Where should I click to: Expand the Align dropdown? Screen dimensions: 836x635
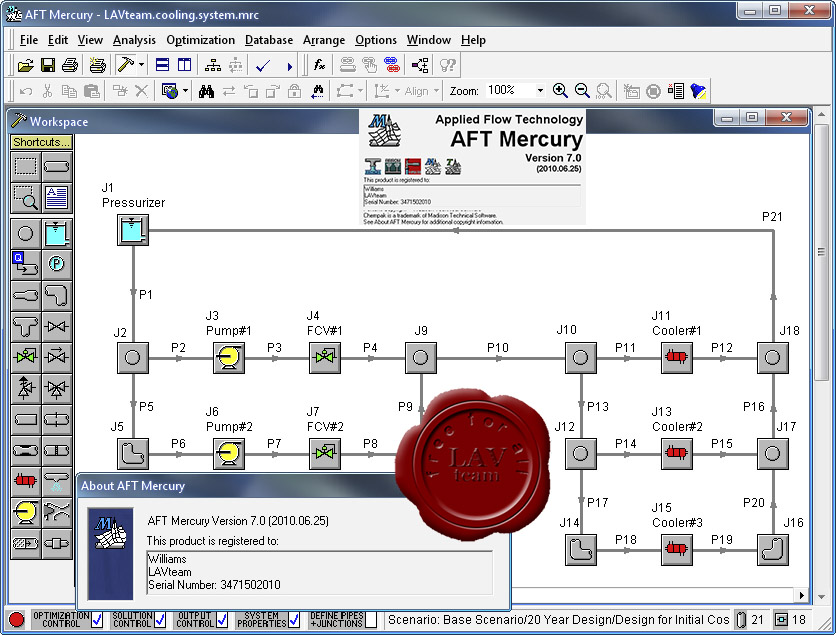tap(436, 91)
